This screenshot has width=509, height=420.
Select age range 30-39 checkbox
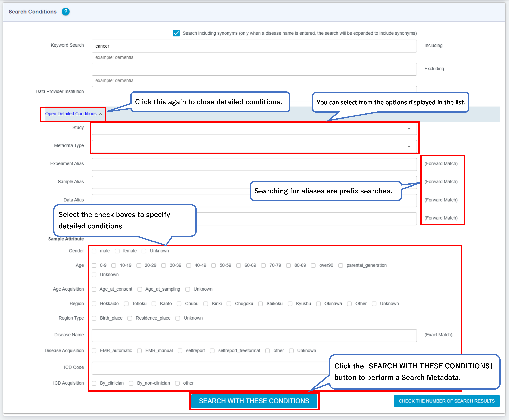pos(164,265)
